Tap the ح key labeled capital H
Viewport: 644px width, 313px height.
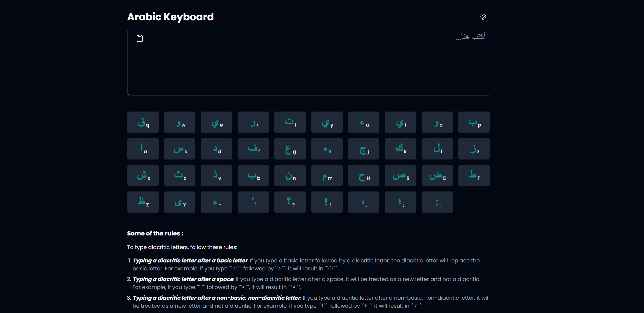coord(364,175)
